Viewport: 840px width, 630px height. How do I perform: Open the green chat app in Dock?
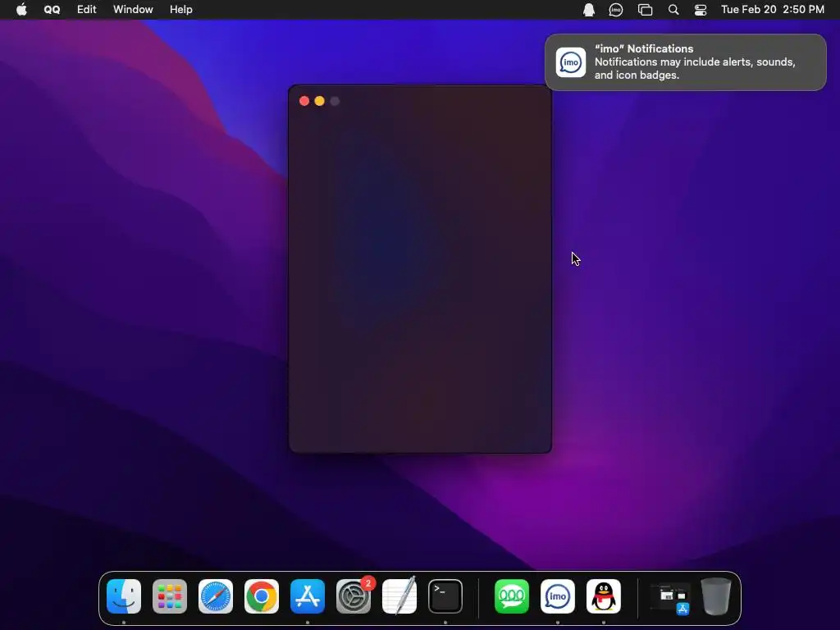[x=512, y=596]
